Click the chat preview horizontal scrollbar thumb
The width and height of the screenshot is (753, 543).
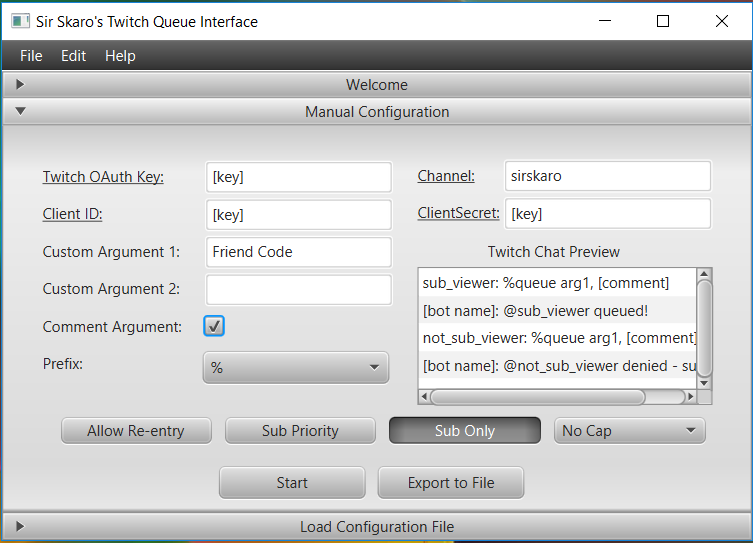tap(538, 397)
